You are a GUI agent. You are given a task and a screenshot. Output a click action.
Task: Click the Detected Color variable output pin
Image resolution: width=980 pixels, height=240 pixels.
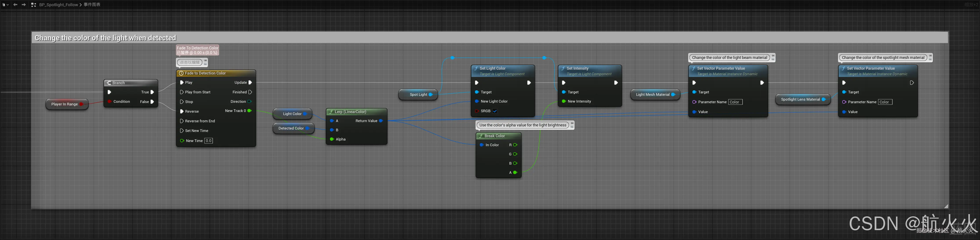click(x=307, y=128)
